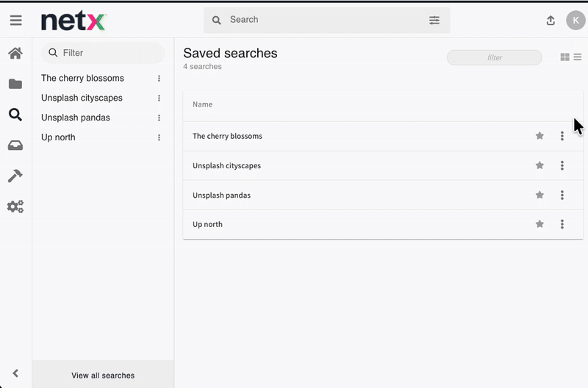
Task: Switch to grid view layout
Action: point(564,57)
